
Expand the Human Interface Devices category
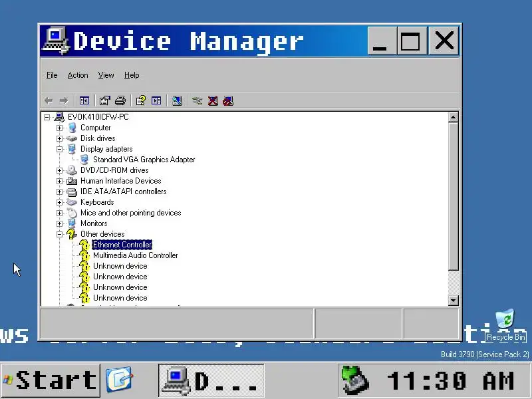point(59,181)
